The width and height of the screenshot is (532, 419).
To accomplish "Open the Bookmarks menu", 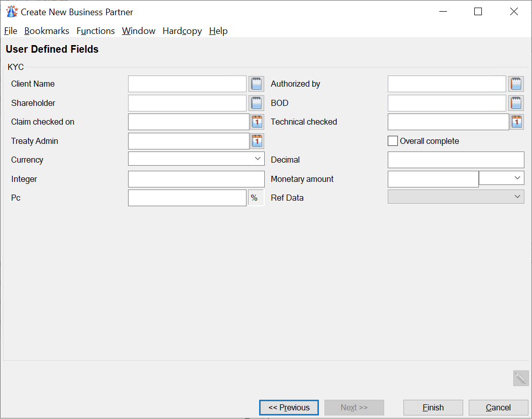I will pyautogui.click(x=47, y=31).
